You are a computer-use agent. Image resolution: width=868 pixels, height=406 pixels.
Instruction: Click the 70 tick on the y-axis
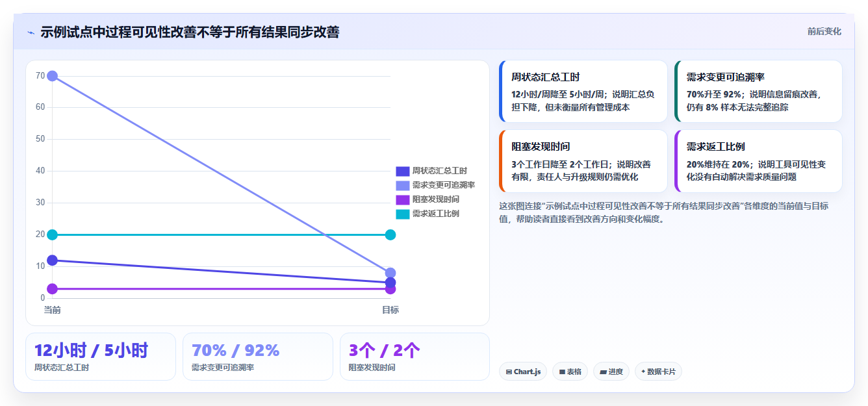[x=40, y=76]
